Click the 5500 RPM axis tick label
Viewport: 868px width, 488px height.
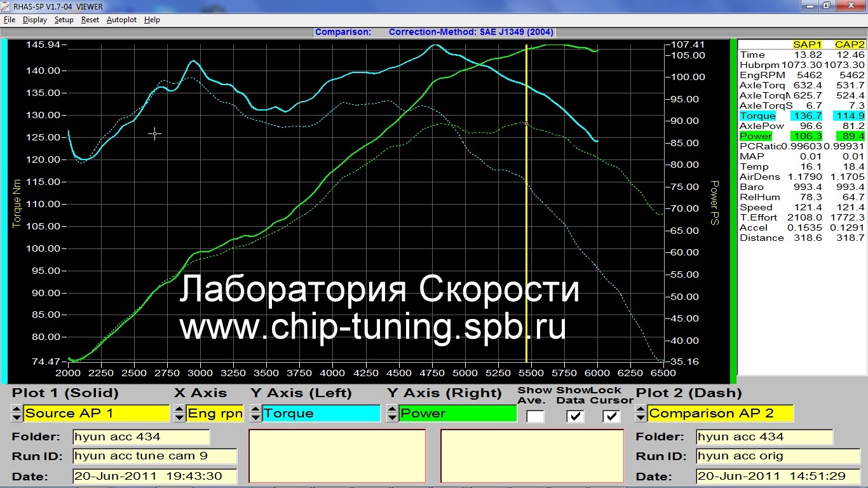[531, 373]
